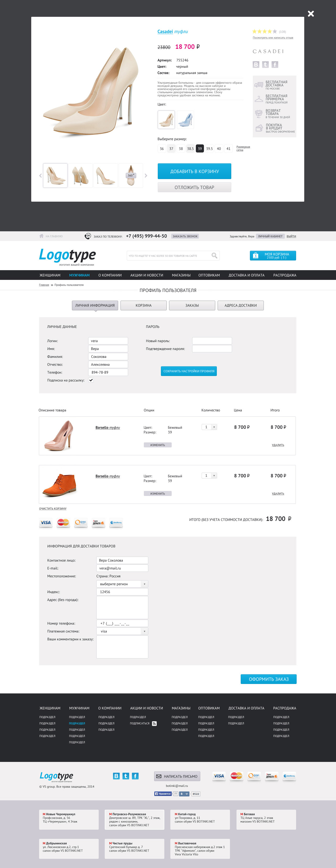
Task: Toggle the newsletter subscription checkbox
Action: [x=91, y=380]
